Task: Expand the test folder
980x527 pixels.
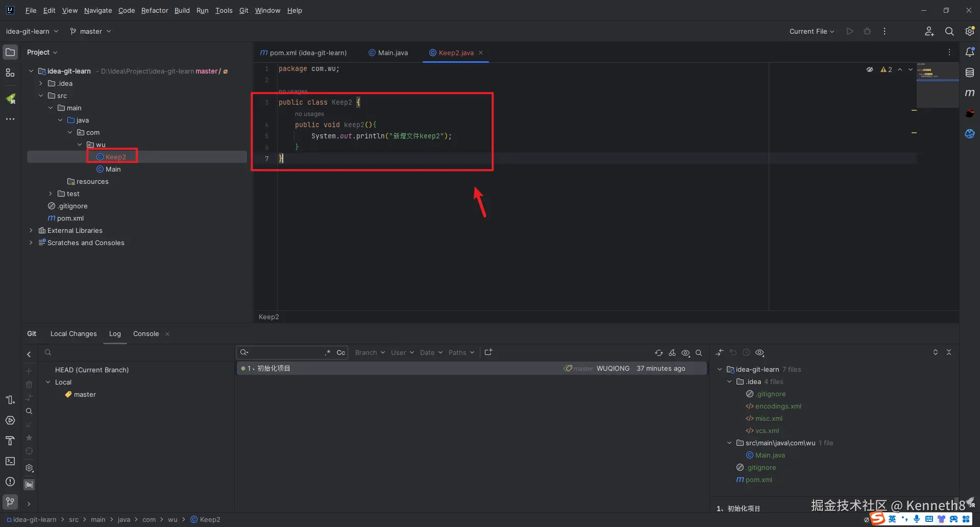Action: (x=51, y=194)
